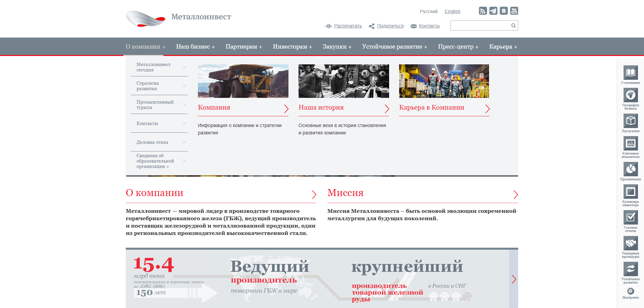Click the workers in uniforms career thumbnail
644x308 pixels.
point(444,81)
